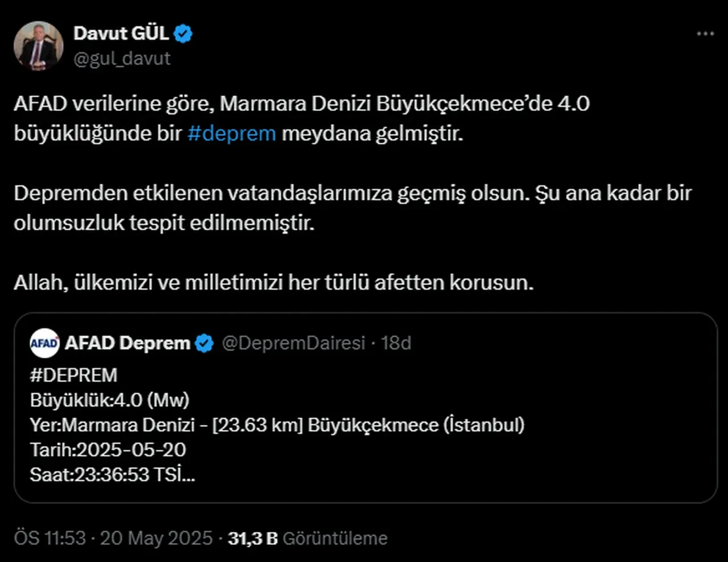Open the quoted tweet's #DEPREM hashtag

pyautogui.click(x=73, y=374)
